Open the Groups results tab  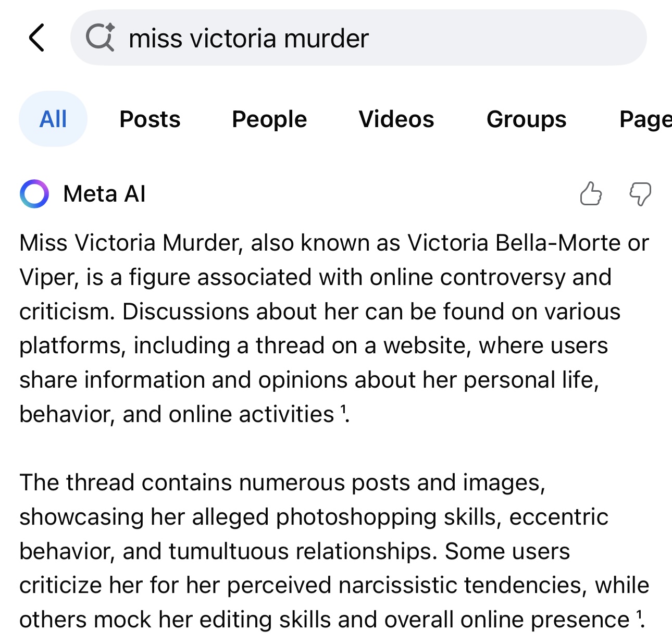tap(527, 119)
